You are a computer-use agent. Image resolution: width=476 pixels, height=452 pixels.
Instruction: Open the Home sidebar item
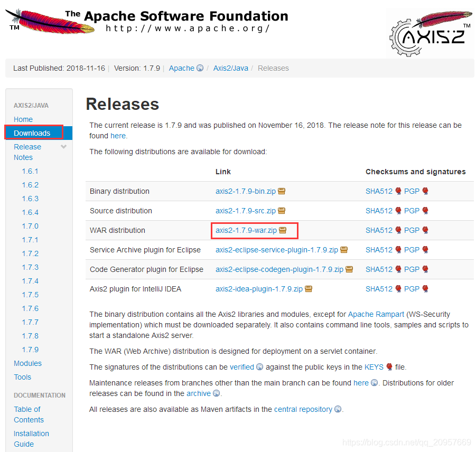click(x=23, y=119)
